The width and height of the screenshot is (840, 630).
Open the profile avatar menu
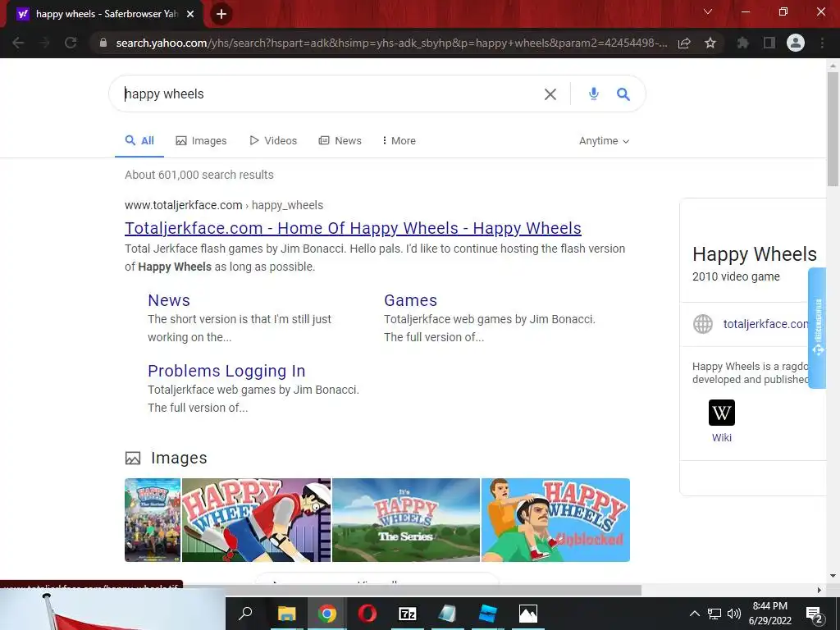(796, 43)
